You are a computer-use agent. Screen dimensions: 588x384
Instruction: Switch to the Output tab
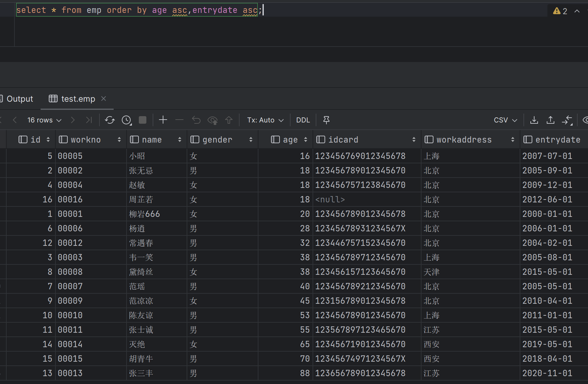[x=17, y=99]
